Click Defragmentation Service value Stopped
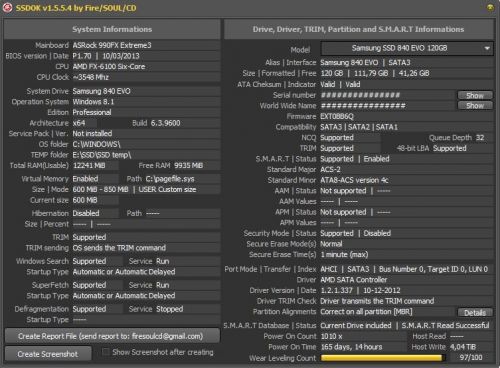The height and width of the screenshot is (368, 500). [x=169, y=309]
